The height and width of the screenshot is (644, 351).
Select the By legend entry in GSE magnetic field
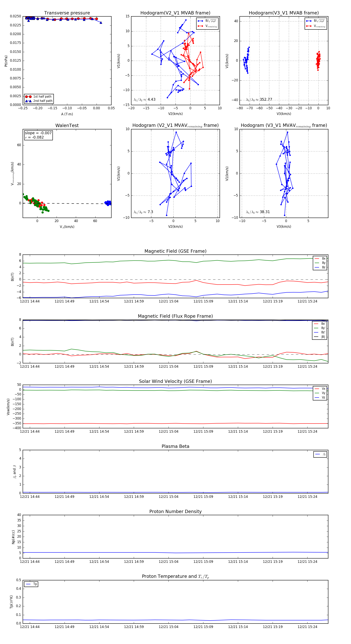pos(320,263)
